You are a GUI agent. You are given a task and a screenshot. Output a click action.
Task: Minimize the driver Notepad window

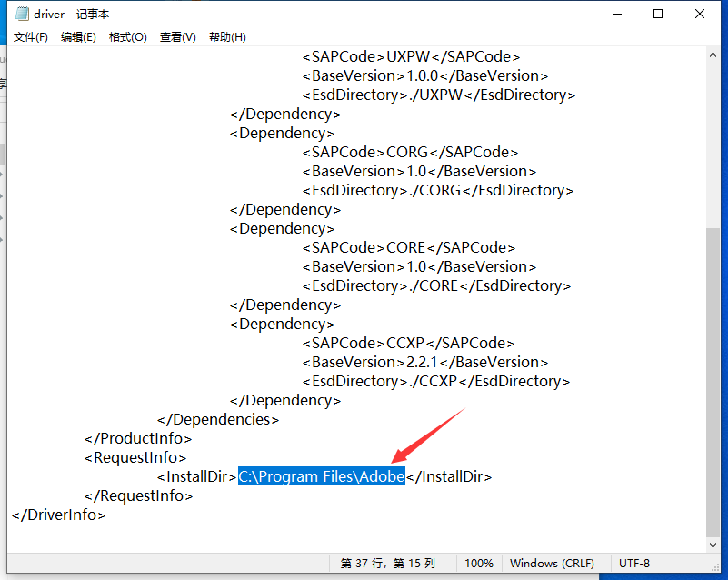pyautogui.click(x=617, y=14)
